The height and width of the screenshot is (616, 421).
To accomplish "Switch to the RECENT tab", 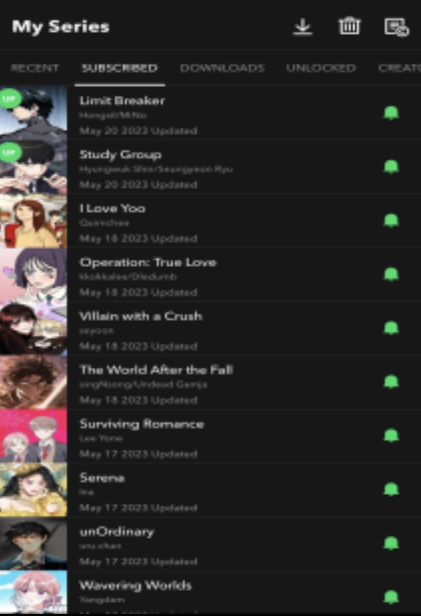I will click(35, 68).
